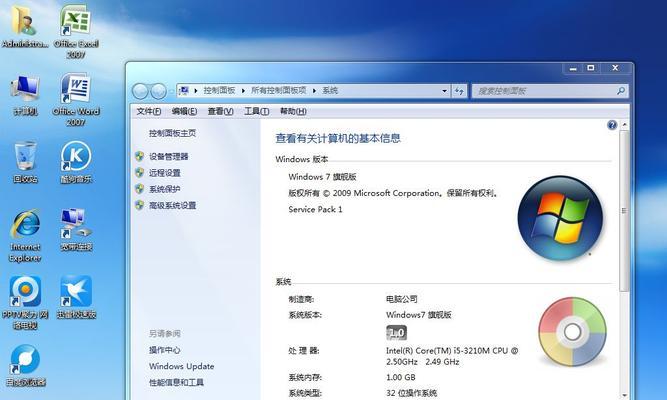Click the computer icon in address bar
The image size is (667, 400).
(184, 90)
